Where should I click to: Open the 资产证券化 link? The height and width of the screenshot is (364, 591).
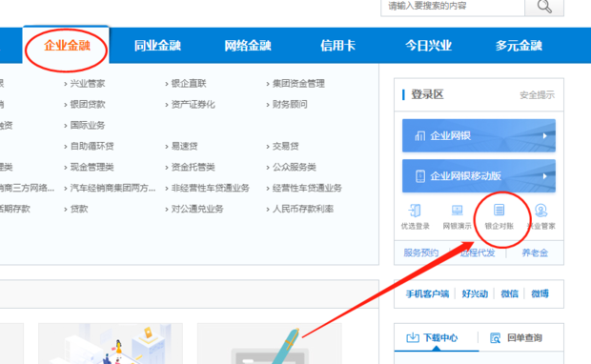coord(193,105)
